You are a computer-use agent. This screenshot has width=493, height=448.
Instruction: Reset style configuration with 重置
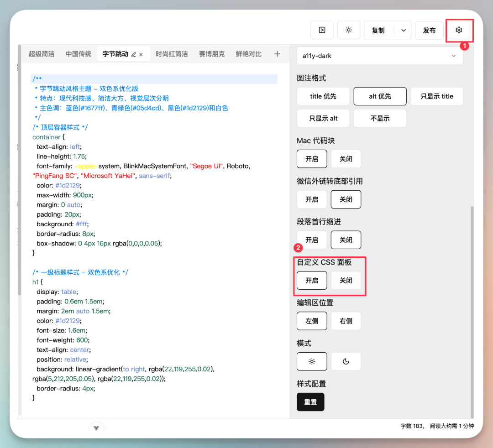point(311,402)
